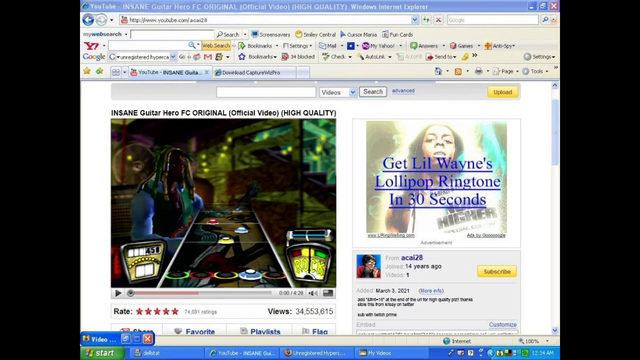Open Screensavers from mywebsearch toolbar
Screen dimensions: 640x360
pyautogui.click(x=270, y=35)
